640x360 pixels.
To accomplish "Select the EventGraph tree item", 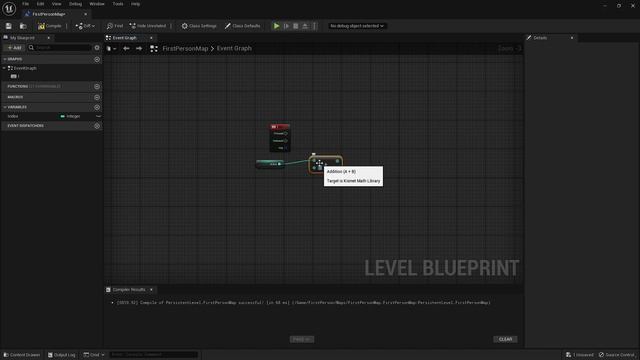I will coord(24,68).
